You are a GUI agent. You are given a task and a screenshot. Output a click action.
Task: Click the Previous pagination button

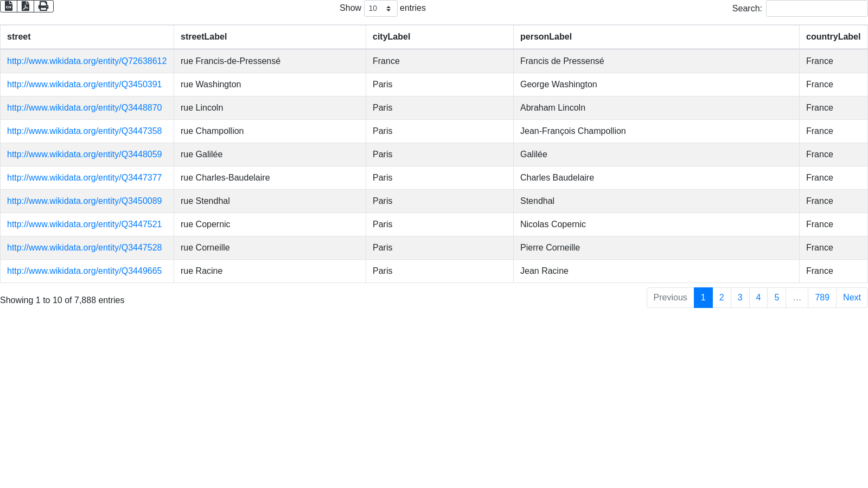(670, 298)
